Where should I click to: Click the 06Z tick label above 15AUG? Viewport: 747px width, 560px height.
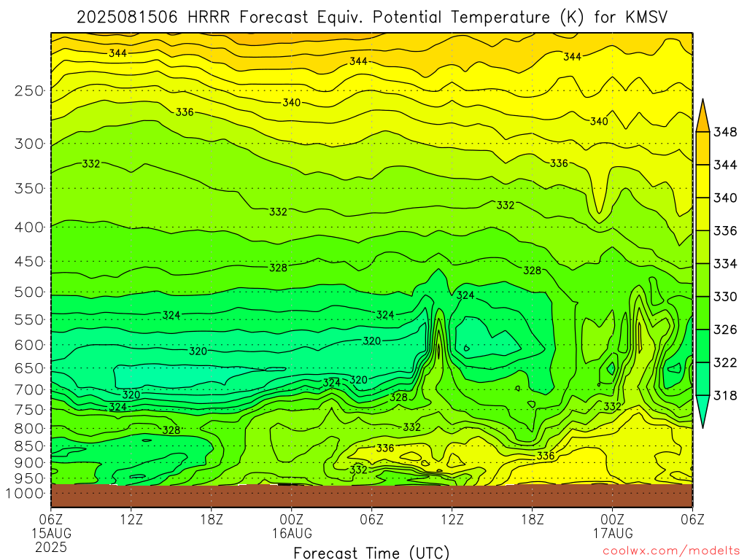pos(50,519)
